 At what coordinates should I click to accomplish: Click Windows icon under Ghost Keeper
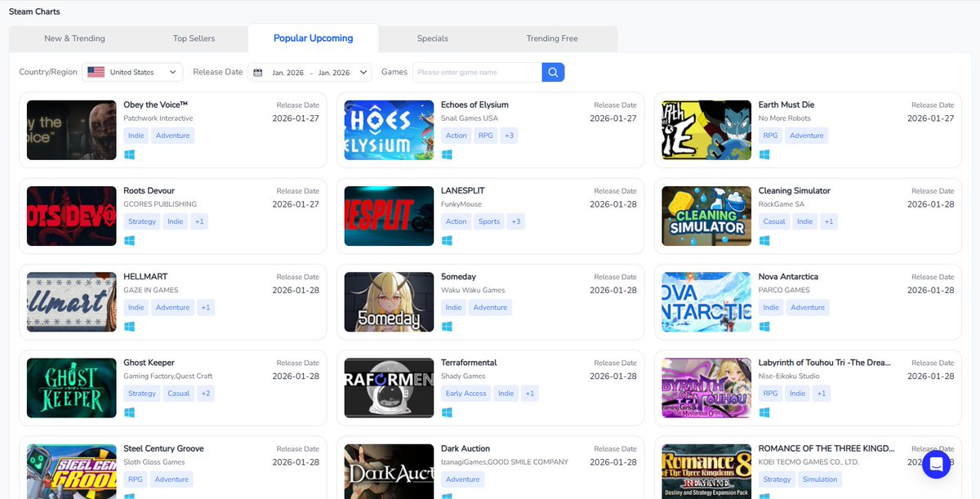click(x=129, y=412)
